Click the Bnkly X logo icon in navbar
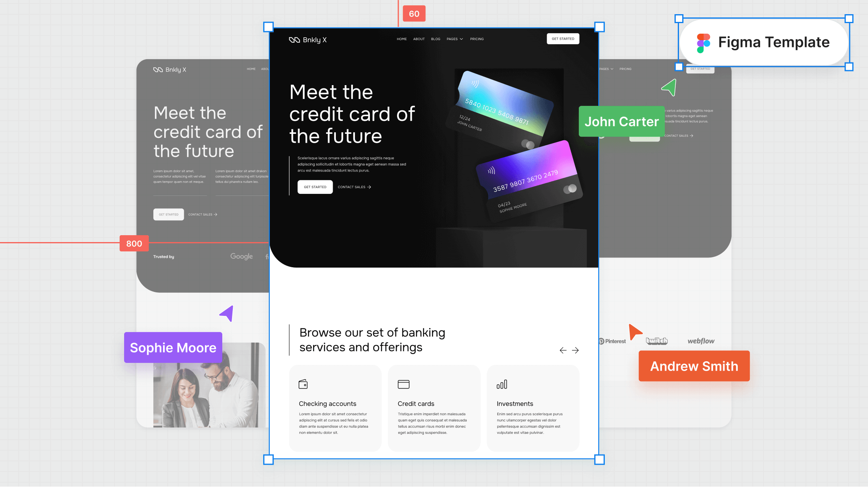This screenshot has width=868, height=487. (x=294, y=39)
